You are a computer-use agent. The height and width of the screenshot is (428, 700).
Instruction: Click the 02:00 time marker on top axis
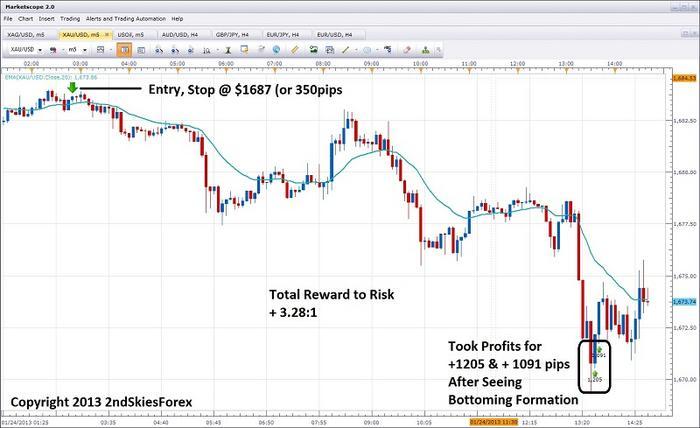click(31, 64)
